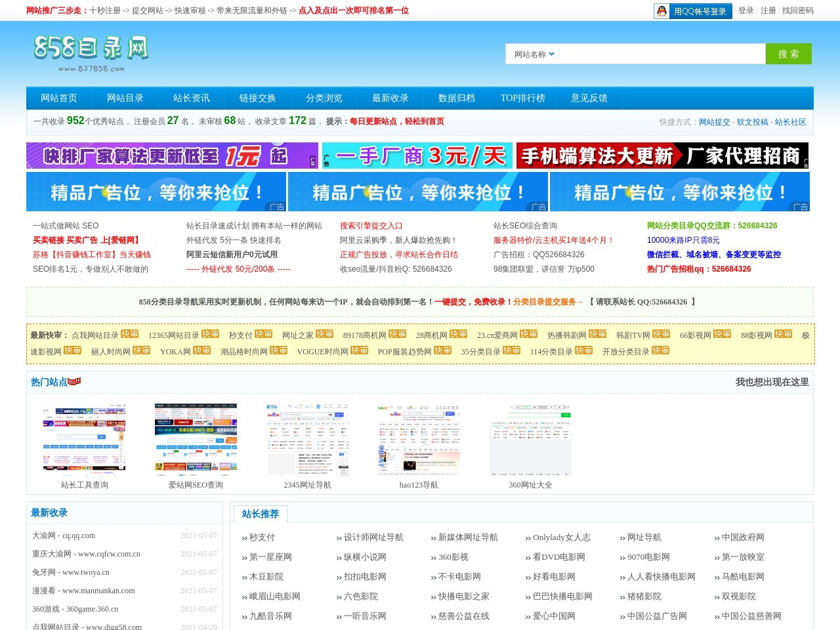Click the hao123导航 site thumbnail
This screenshot has height=630, width=840.
pyautogui.click(x=419, y=438)
